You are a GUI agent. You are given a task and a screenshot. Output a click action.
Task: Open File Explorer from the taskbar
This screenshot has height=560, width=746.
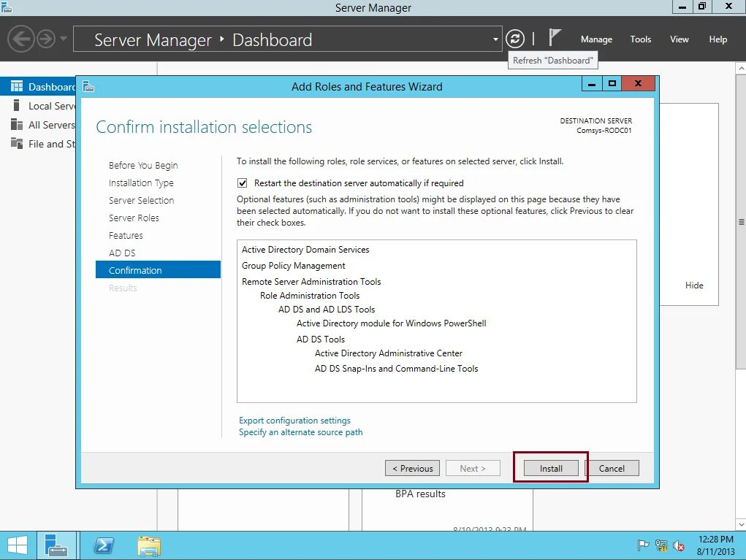[x=149, y=545]
